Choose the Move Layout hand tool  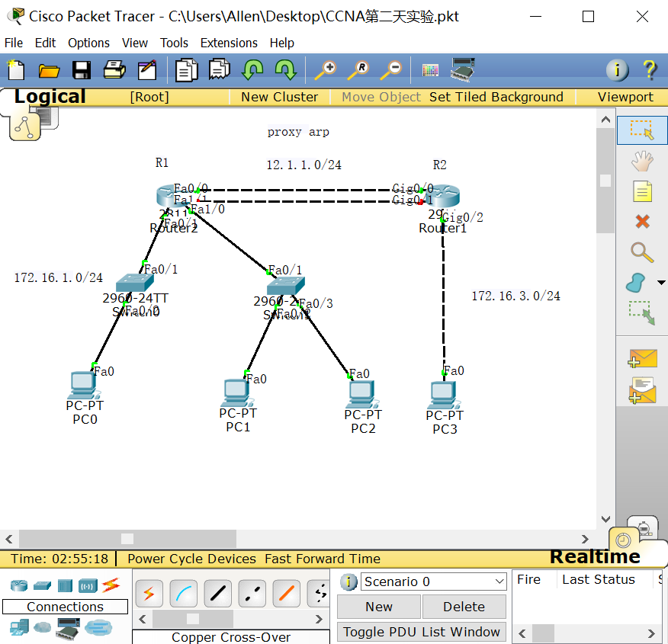641,162
